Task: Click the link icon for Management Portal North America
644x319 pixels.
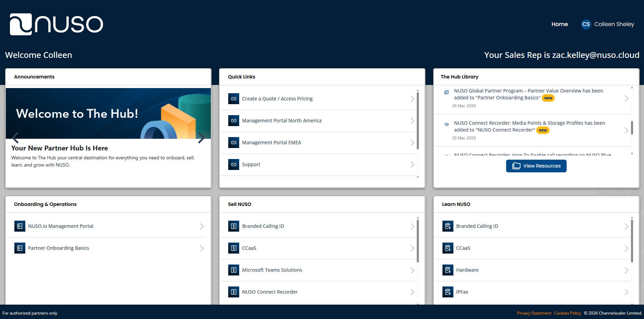Action: tap(234, 121)
